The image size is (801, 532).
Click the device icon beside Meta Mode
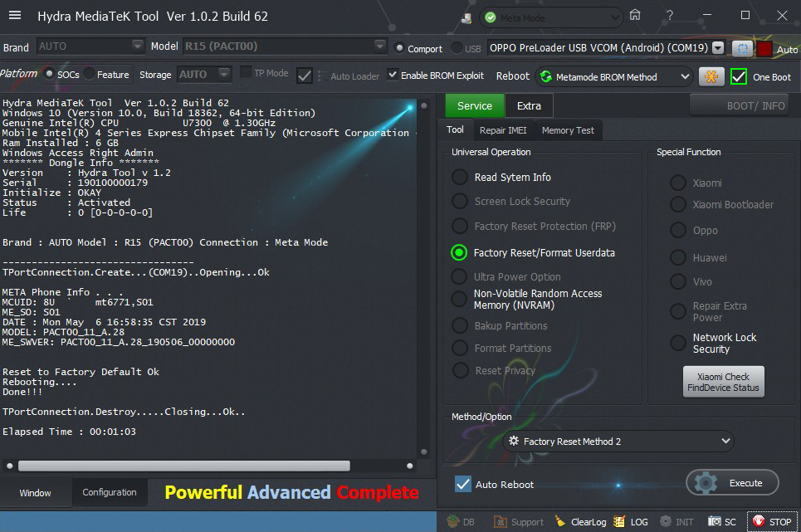coord(466,18)
